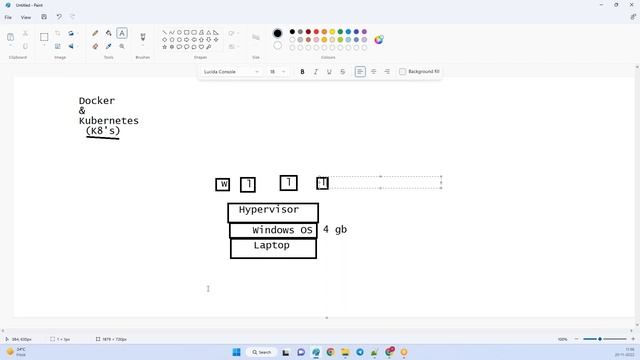The height and width of the screenshot is (360, 640).
Task: Click the taskbar Search box
Action: tap(262, 352)
